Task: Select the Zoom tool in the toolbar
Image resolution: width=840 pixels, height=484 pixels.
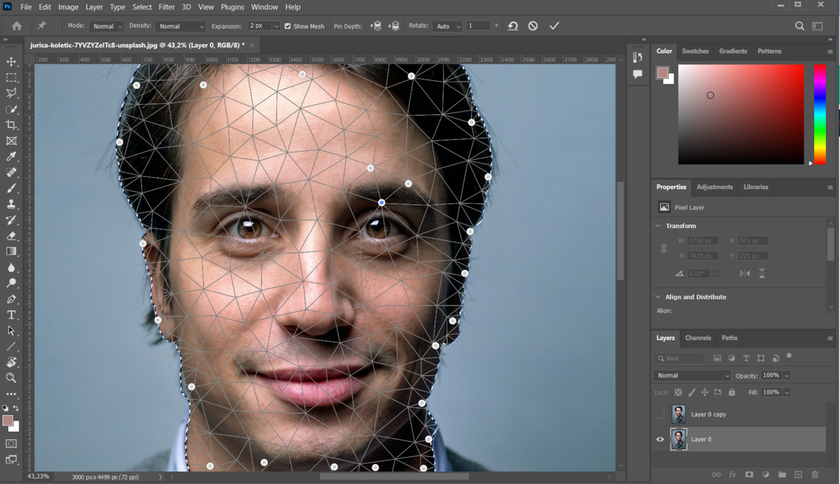Action: pyautogui.click(x=11, y=378)
